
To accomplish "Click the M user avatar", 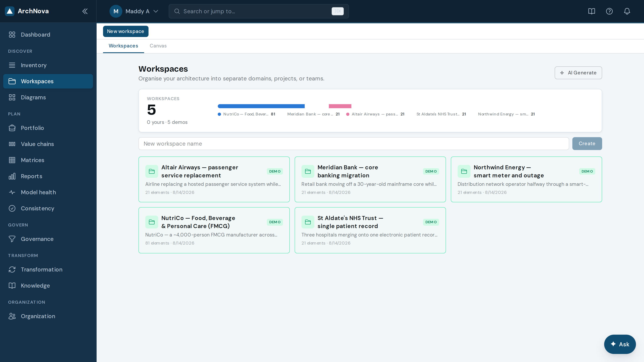I will coord(116,11).
